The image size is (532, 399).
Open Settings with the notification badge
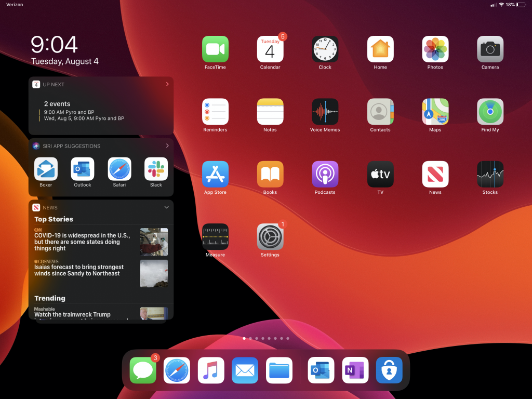tap(270, 237)
